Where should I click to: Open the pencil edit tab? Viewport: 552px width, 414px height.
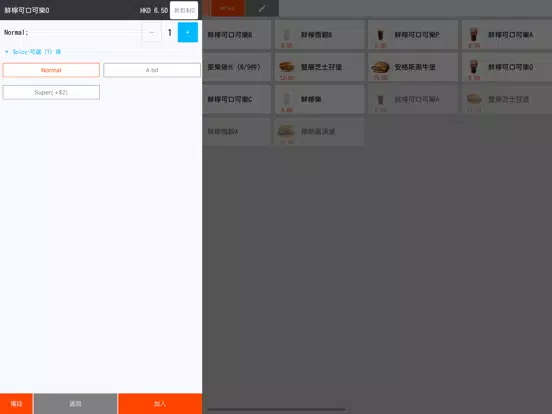point(262,8)
